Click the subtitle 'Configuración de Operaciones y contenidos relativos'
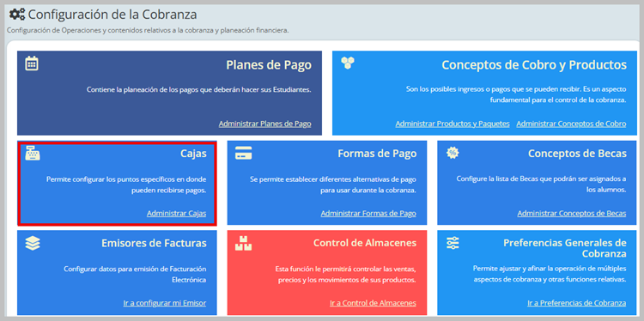This screenshot has width=644, height=321. (148, 31)
